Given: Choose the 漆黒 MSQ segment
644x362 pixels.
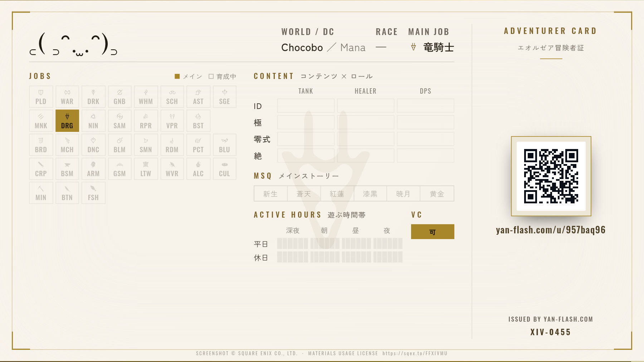Looking at the screenshot, I should pos(370,194).
